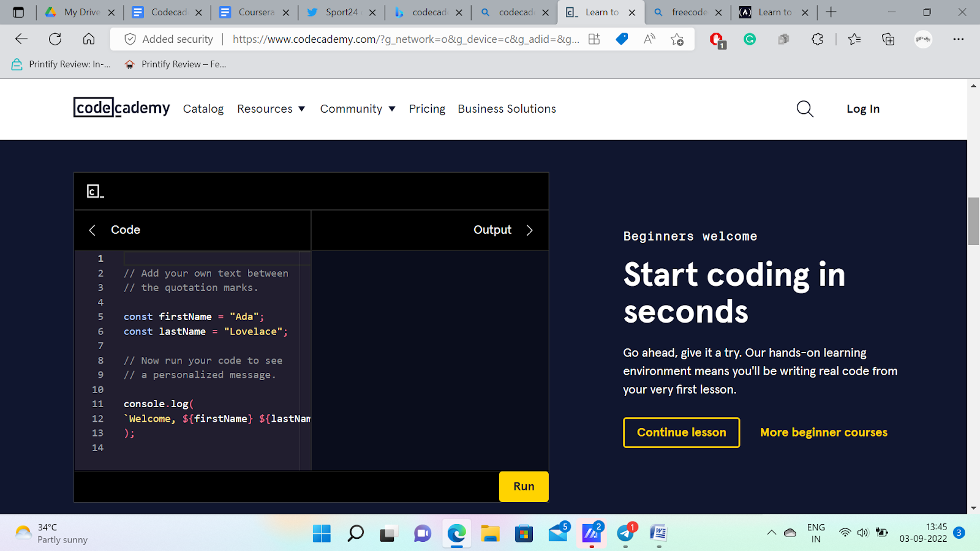Refresh the current page
The image size is (980, 551).
pyautogui.click(x=55, y=39)
